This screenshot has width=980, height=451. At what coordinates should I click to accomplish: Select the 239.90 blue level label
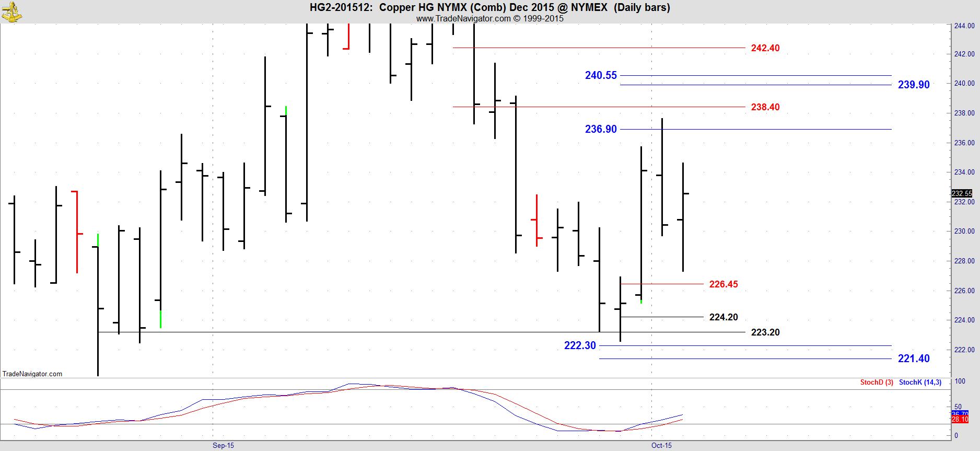tap(913, 85)
